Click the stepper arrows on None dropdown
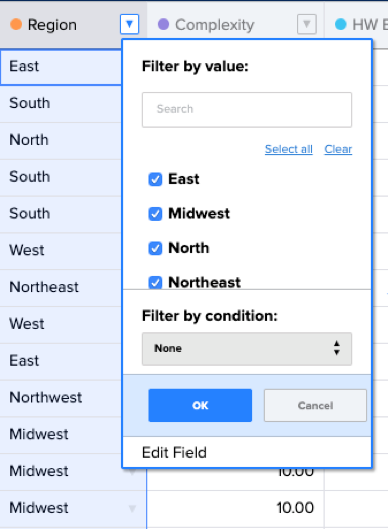 [x=336, y=348]
